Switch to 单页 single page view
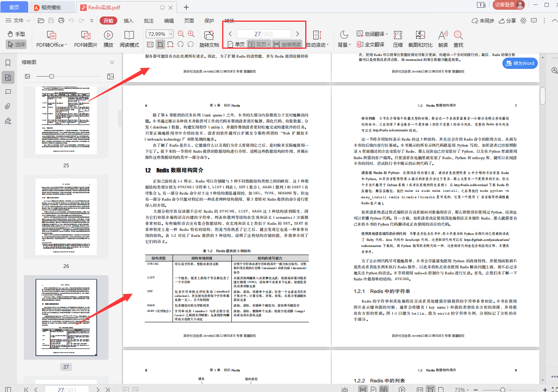The image size is (558, 392). (236, 44)
